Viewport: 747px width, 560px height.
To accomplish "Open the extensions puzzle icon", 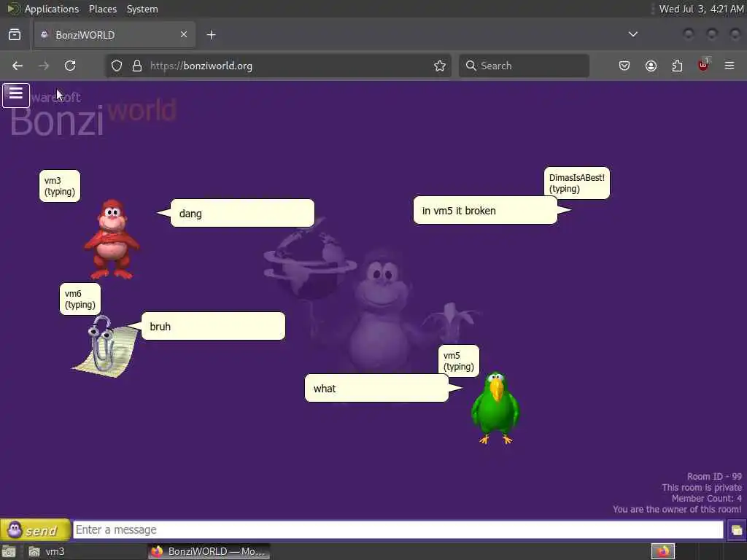I will tap(677, 66).
